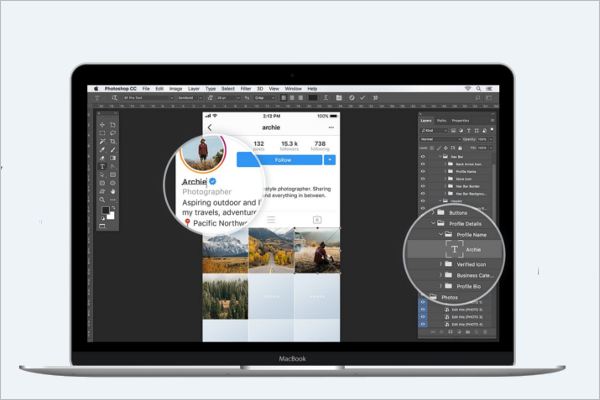Select the Brush tool
The height and width of the screenshot is (400, 600).
tap(113, 150)
